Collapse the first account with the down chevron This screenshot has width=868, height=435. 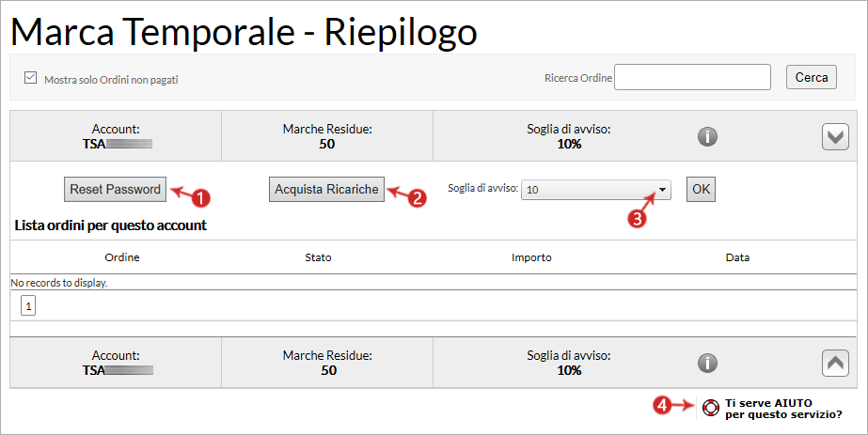pyautogui.click(x=835, y=136)
